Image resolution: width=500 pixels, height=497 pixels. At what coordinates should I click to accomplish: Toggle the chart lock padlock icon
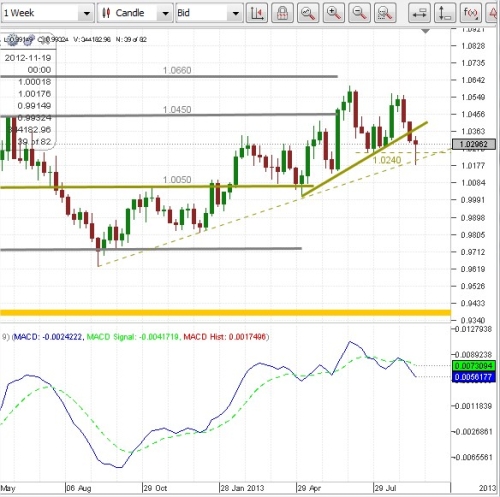pyautogui.click(x=282, y=13)
